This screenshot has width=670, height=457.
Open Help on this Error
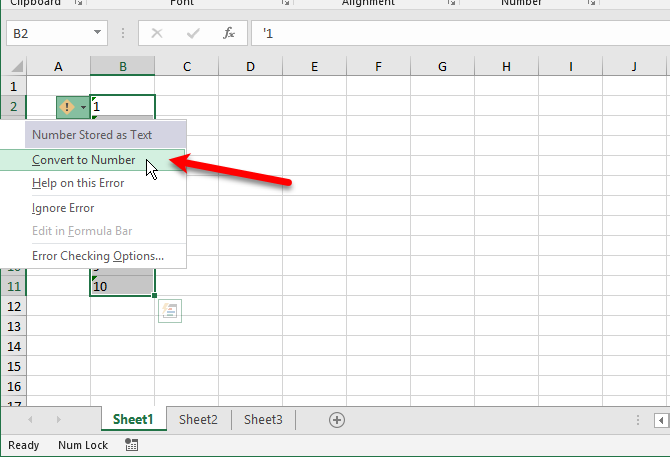[x=78, y=183]
